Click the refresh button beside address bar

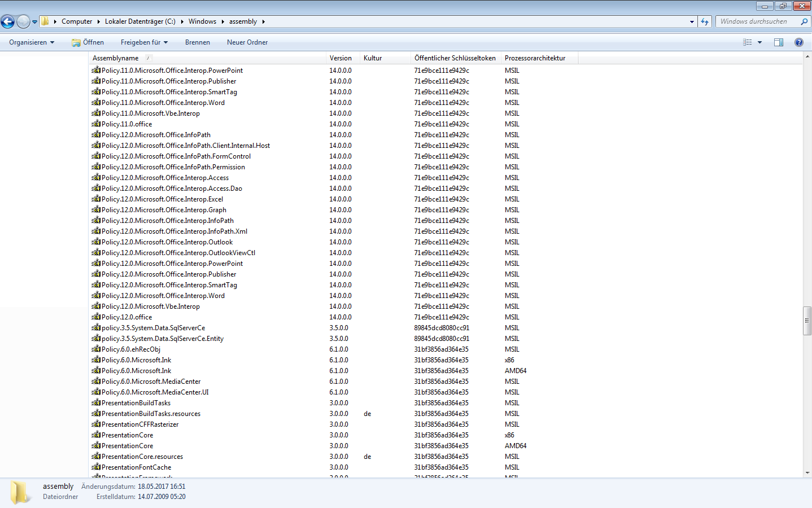click(x=705, y=21)
